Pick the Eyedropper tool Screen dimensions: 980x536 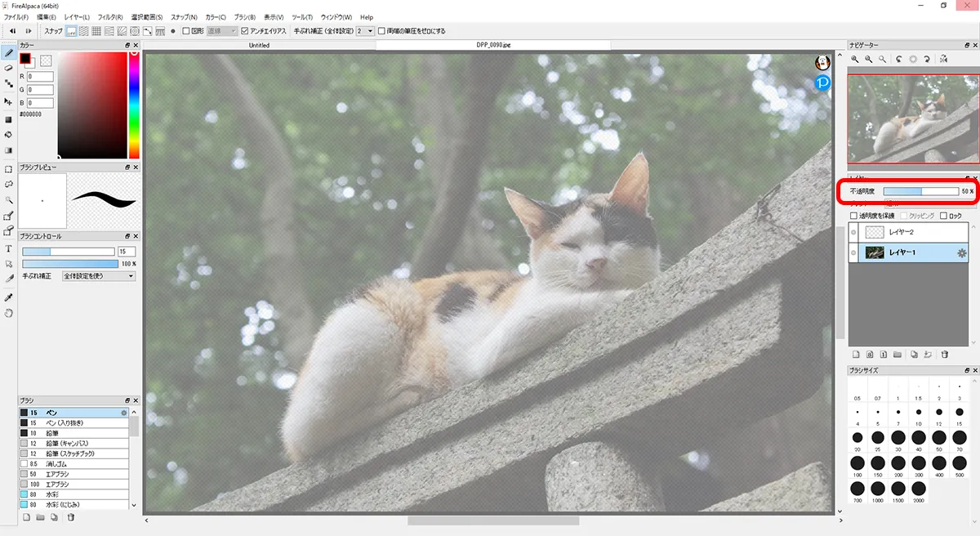[x=8, y=297]
